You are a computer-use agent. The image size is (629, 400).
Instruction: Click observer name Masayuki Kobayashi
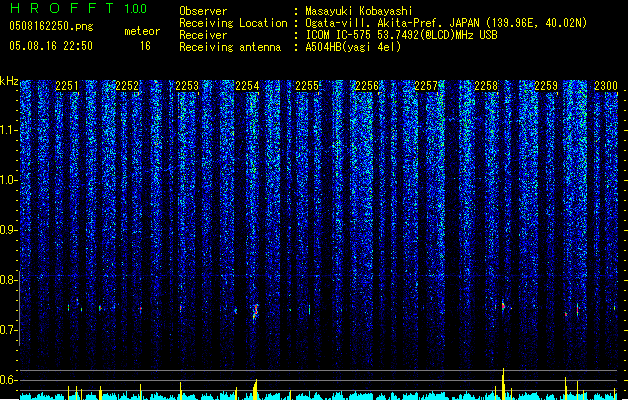pos(359,11)
